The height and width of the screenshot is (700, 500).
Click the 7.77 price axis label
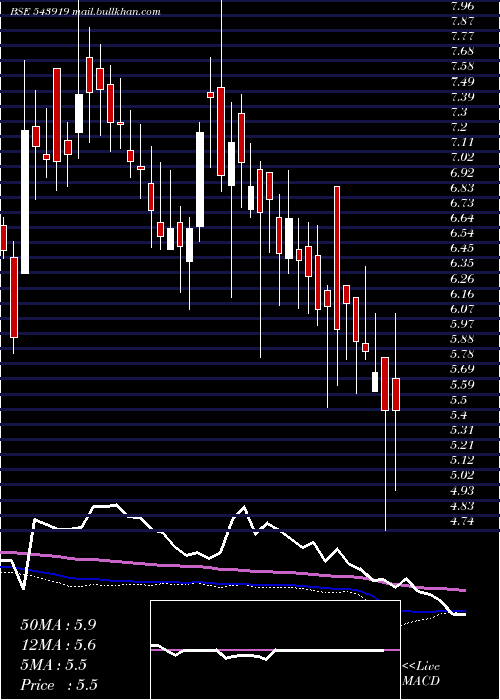463,36
